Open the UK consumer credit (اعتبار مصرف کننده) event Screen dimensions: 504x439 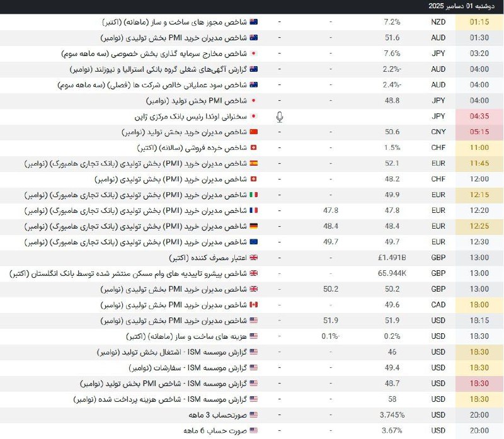tap(207, 258)
